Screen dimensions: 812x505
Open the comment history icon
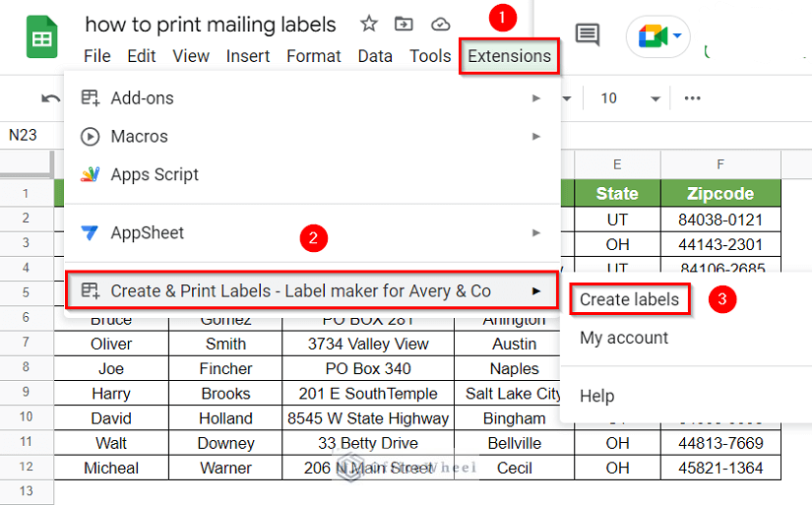(588, 36)
